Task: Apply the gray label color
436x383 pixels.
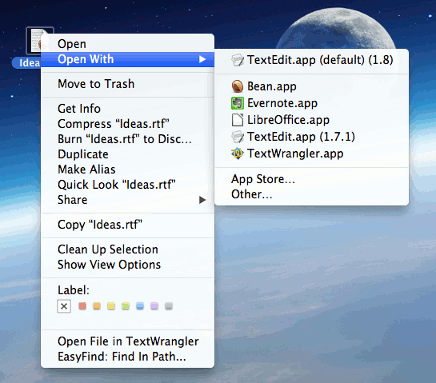Action: (169, 306)
